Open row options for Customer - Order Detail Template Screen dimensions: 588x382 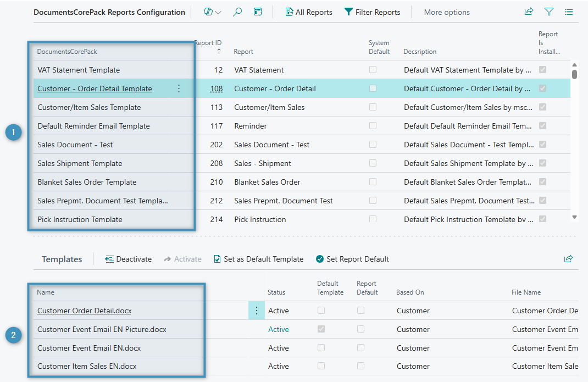(179, 88)
